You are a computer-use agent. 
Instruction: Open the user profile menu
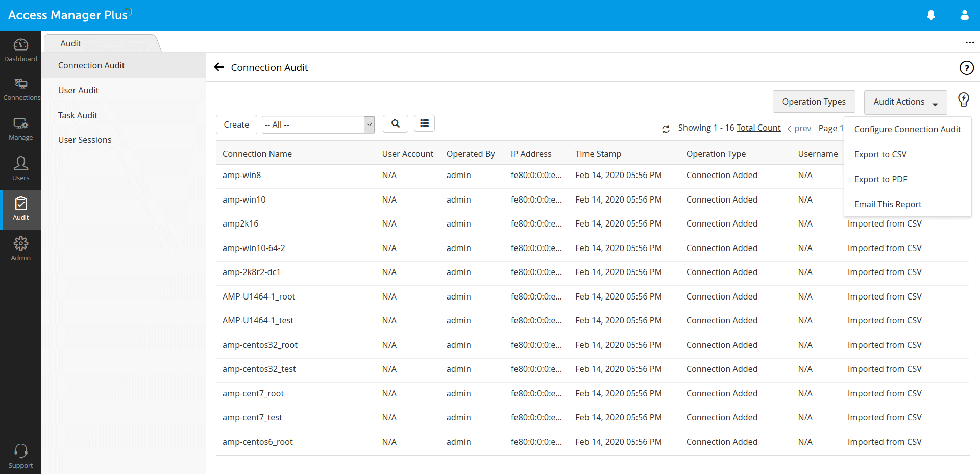click(964, 15)
